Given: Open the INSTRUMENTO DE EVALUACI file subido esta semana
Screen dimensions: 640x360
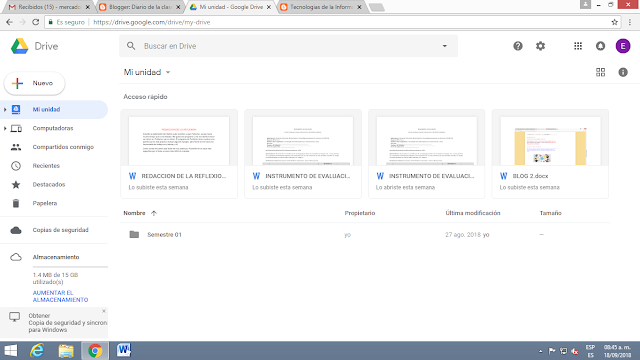Looking at the screenshot, I should pos(303,154).
